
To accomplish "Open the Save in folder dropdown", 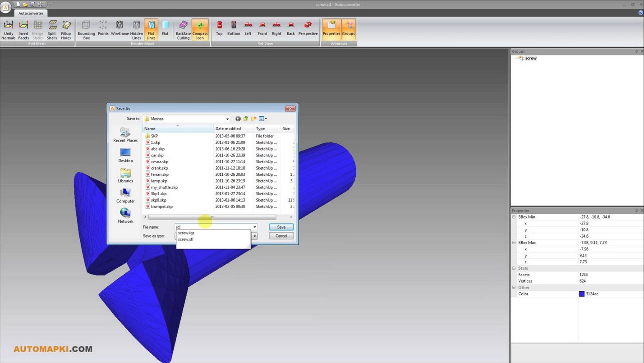I will 227,119.
